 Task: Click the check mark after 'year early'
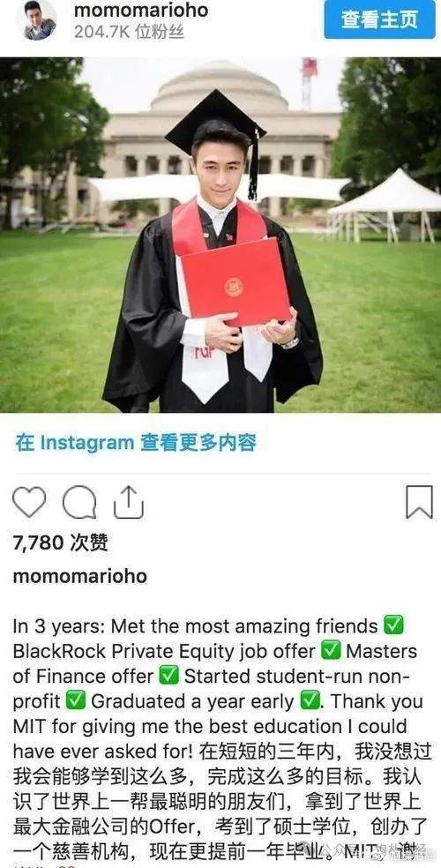(x=309, y=700)
